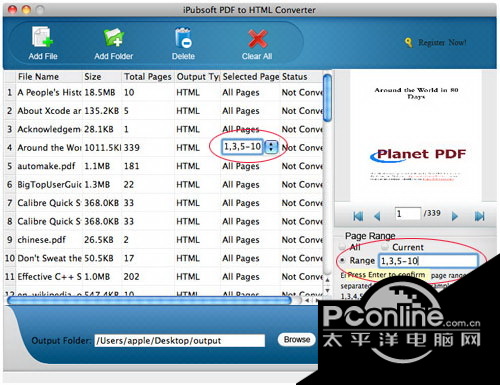Click Not Conve status for automake.pdf
This screenshot has width=500, height=385.
[302, 166]
